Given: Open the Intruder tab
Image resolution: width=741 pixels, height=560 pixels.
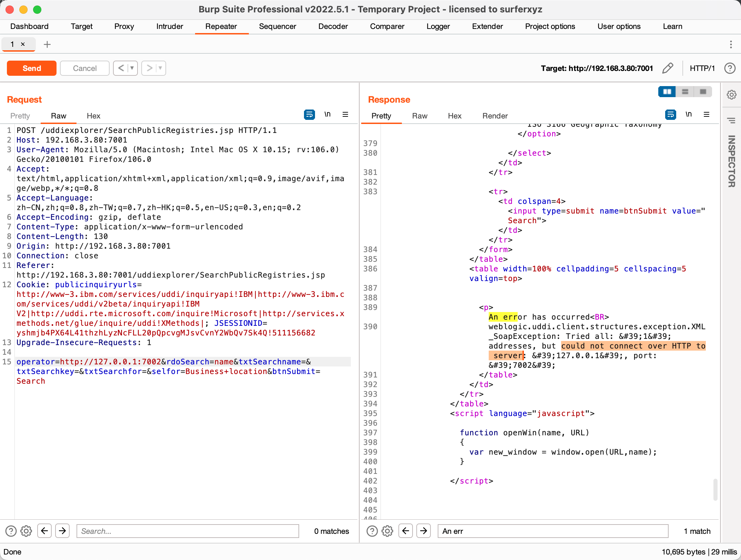Looking at the screenshot, I should point(170,27).
